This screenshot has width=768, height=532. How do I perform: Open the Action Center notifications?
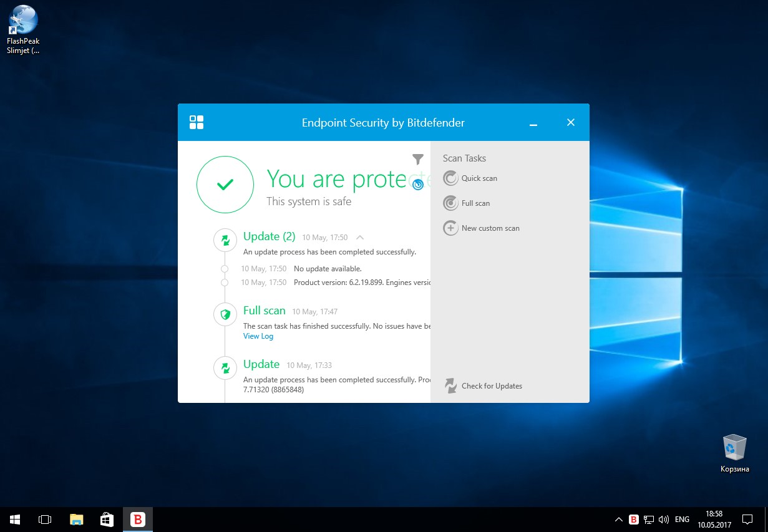(747, 520)
